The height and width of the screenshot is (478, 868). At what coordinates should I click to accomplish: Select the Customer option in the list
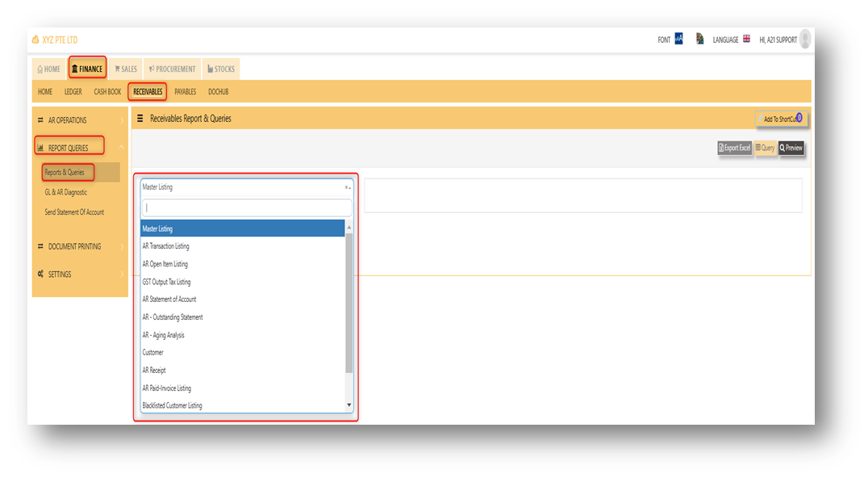point(243,352)
